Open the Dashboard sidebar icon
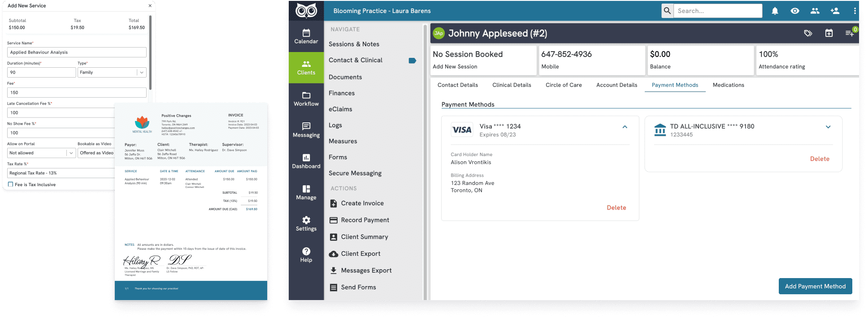Viewport: 868px width, 318px height. tap(306, 161)
